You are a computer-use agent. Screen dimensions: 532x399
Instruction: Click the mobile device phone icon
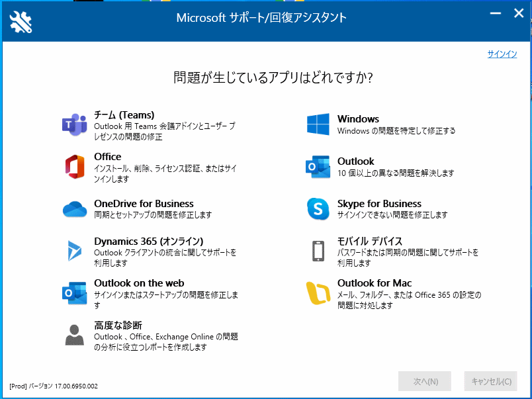(318, 251)
